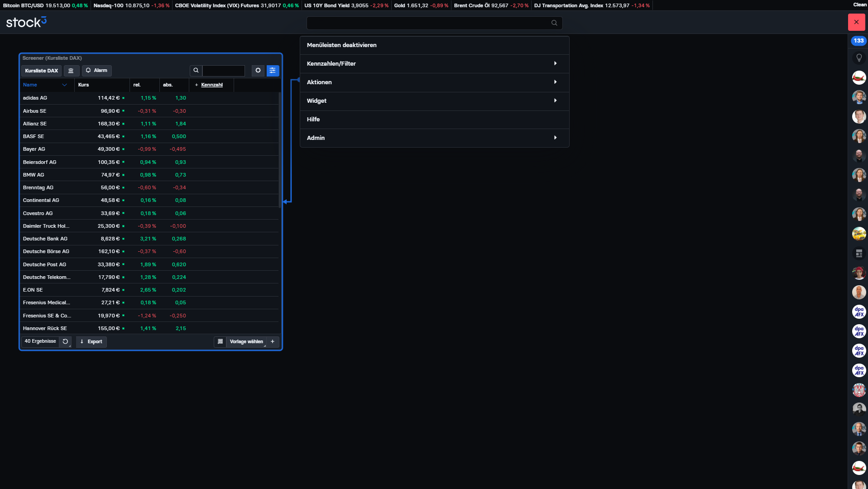This screenshot has width=868, height=489.
Task: Open the Aktionen submenu
Action: click(x=434, y=82)
